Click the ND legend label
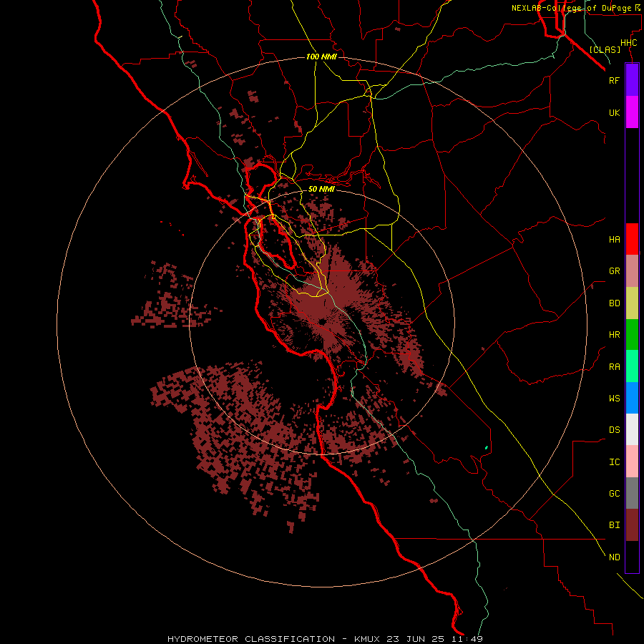Screen dimensions: 644x644 point(614,557)
